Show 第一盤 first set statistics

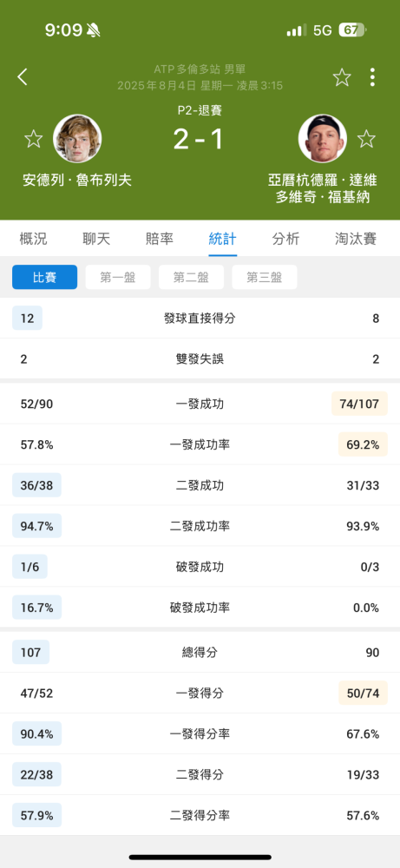click(118, 278)
